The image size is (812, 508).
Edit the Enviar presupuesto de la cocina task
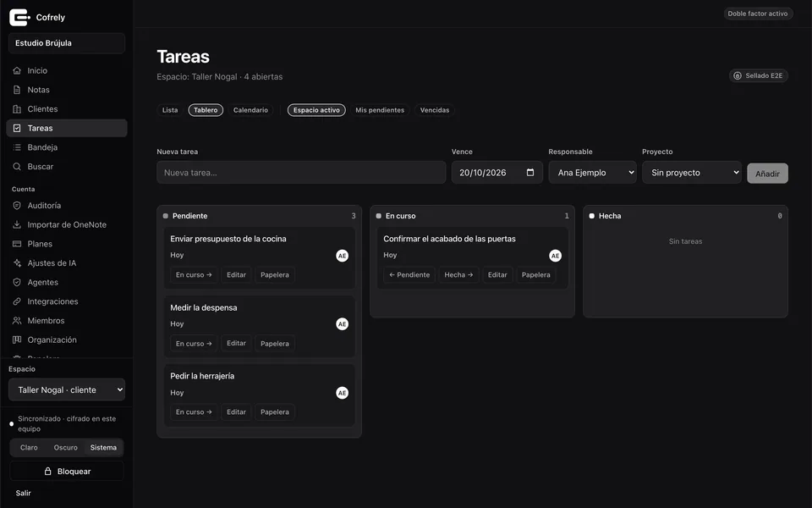236,274
